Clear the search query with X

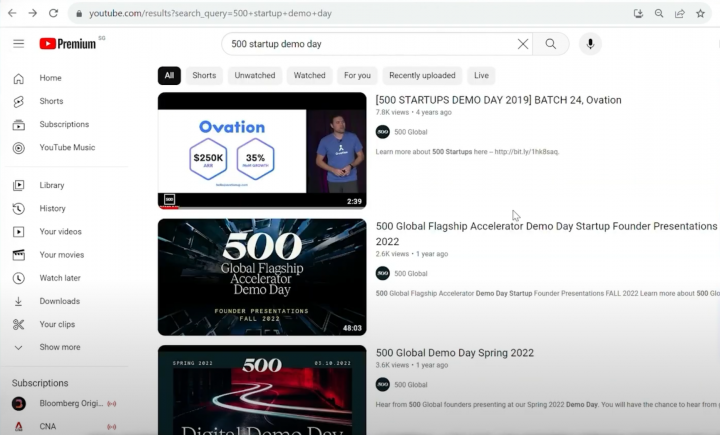[522, 44]
